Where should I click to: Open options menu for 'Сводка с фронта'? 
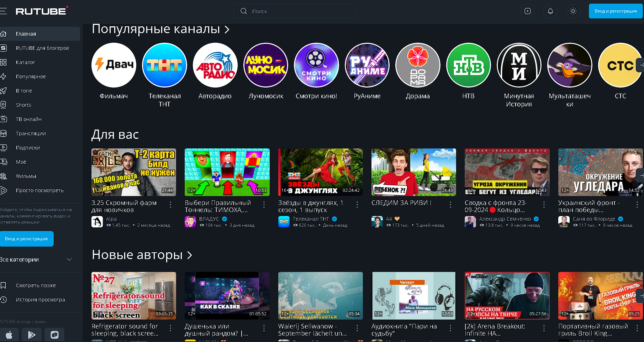click(544, 205)
